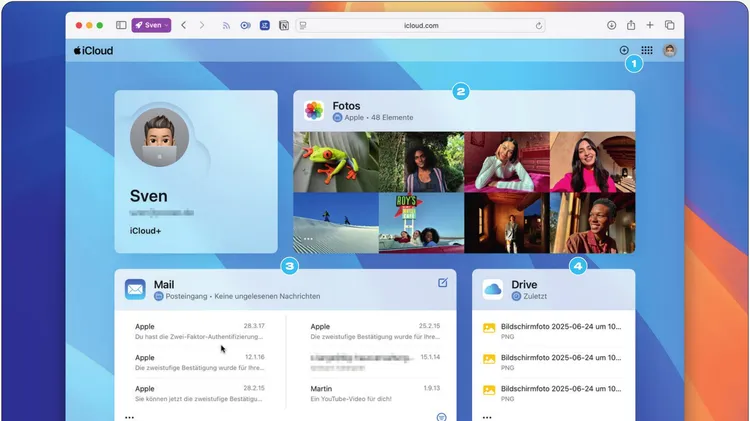Open first Bildschirmfoto 2025-06-24 file
Viewport: 750px width, 421px height.
552,331
